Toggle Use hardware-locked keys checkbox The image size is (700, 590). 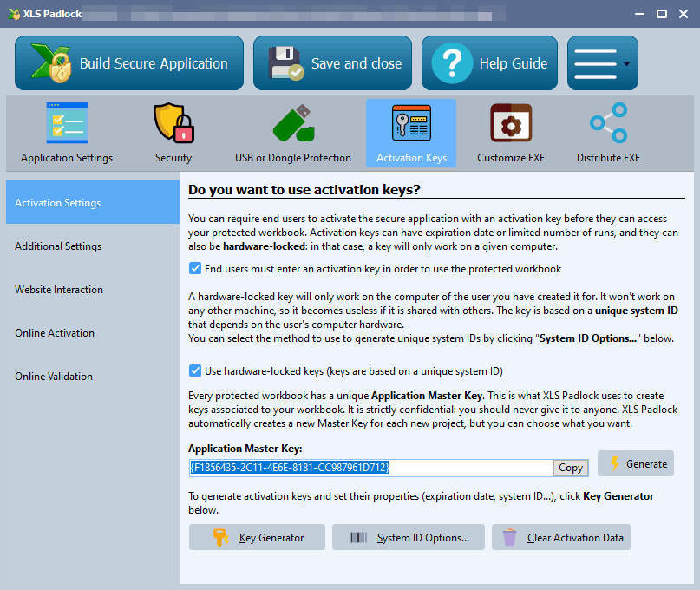point(195,371)
